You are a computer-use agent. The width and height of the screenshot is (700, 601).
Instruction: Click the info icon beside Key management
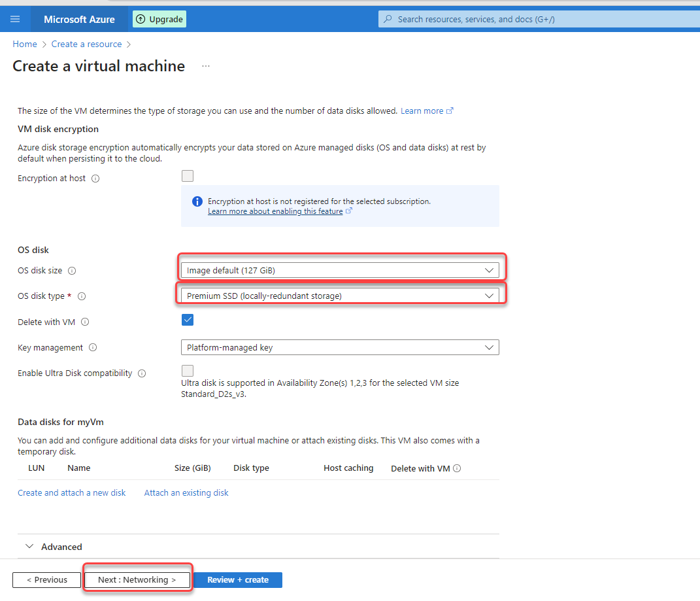pos(92,347)
